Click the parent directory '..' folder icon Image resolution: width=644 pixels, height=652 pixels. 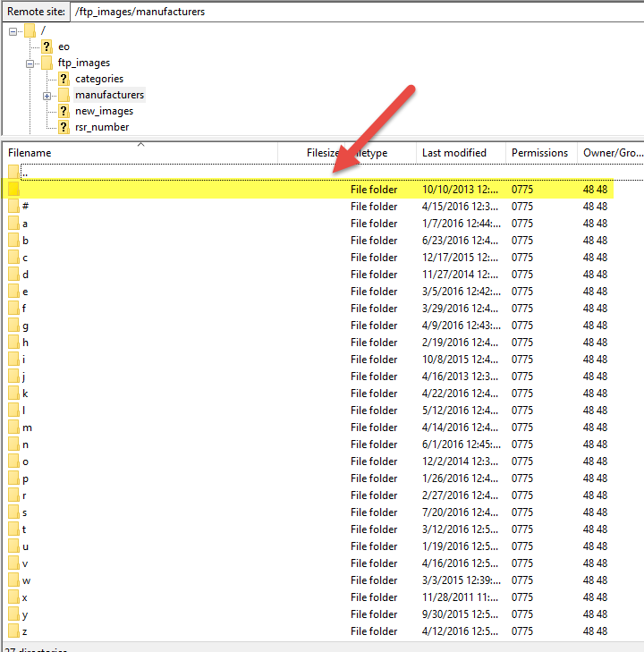13,172
